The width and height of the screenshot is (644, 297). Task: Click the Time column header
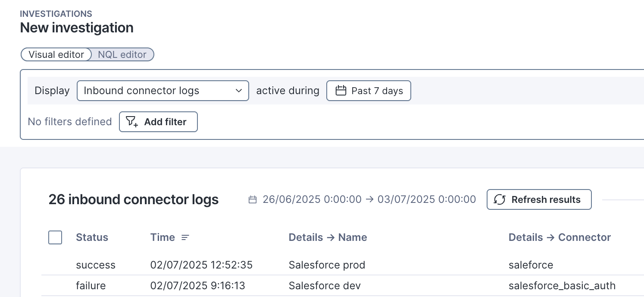163,237
